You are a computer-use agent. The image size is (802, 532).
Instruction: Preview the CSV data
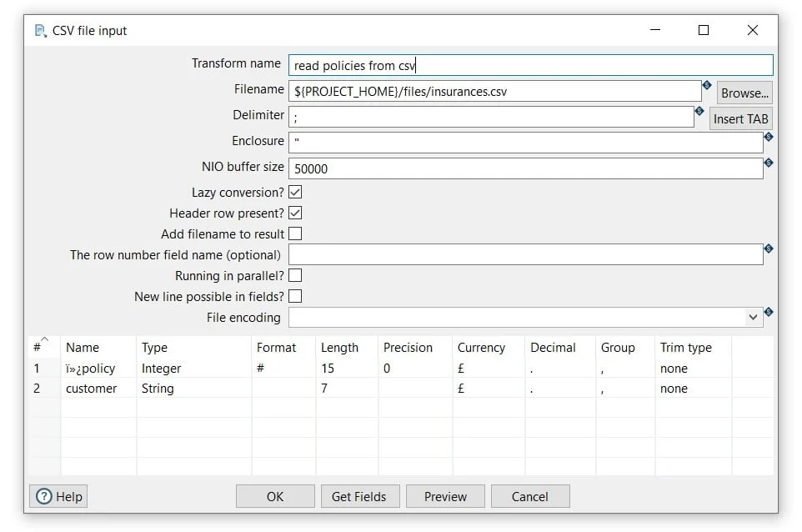[x=445, y=496]
